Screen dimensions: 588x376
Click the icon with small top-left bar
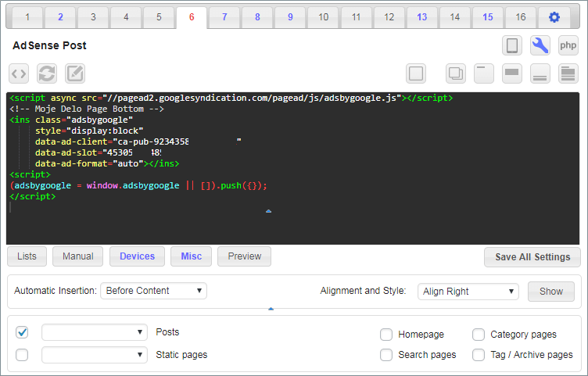(484, 73)
